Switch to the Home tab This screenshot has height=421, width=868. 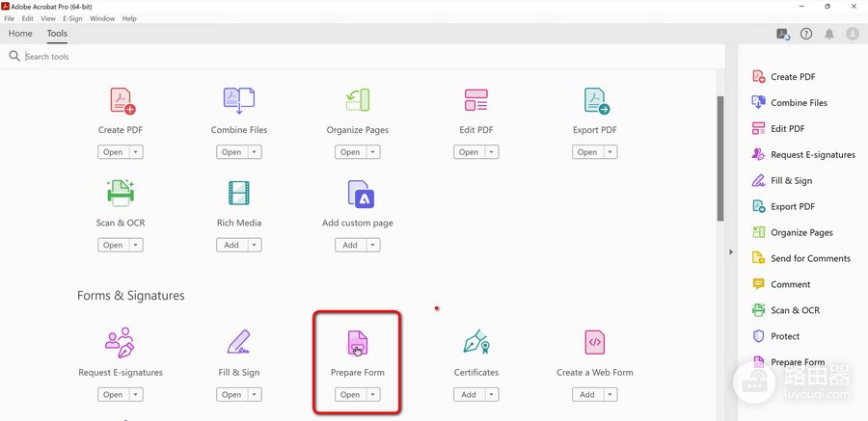tap(20, 34)
